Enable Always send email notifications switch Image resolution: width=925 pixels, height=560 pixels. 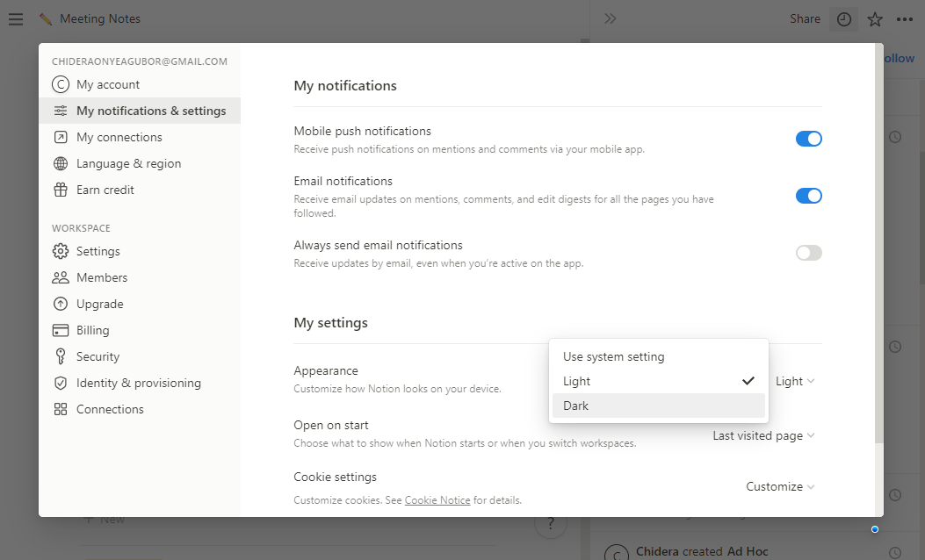[809, 253]
